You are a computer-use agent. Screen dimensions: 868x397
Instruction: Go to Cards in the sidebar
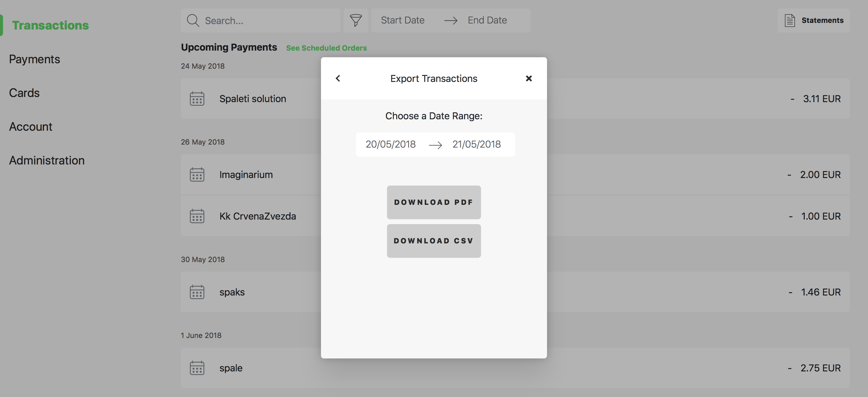24,93
